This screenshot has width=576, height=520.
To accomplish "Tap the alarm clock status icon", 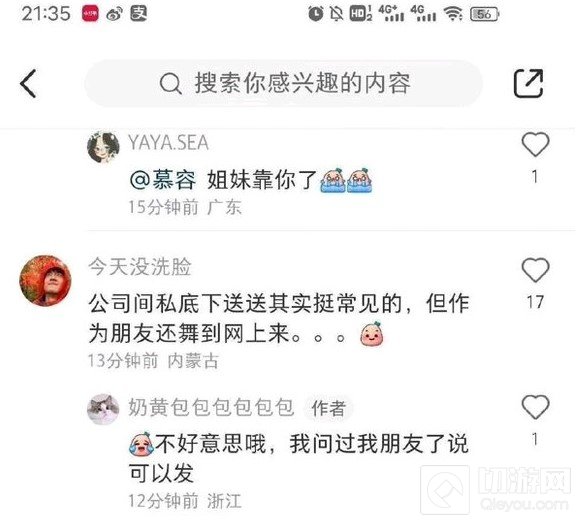I will coord(316,14).
